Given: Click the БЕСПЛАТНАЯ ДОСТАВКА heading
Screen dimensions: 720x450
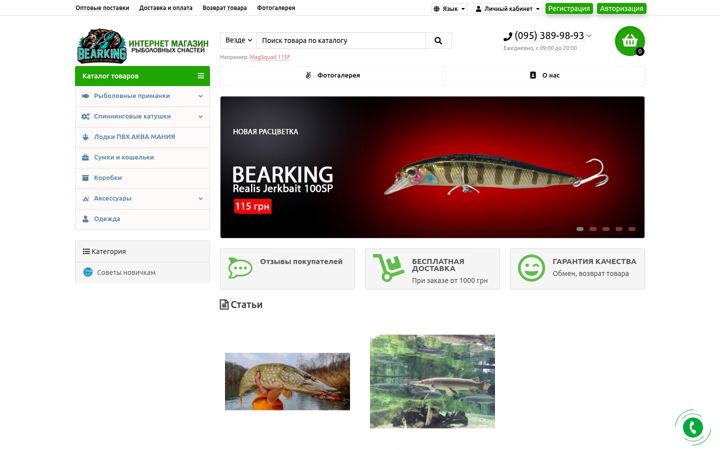Looking at the screenshot, I should coord(438,265).
